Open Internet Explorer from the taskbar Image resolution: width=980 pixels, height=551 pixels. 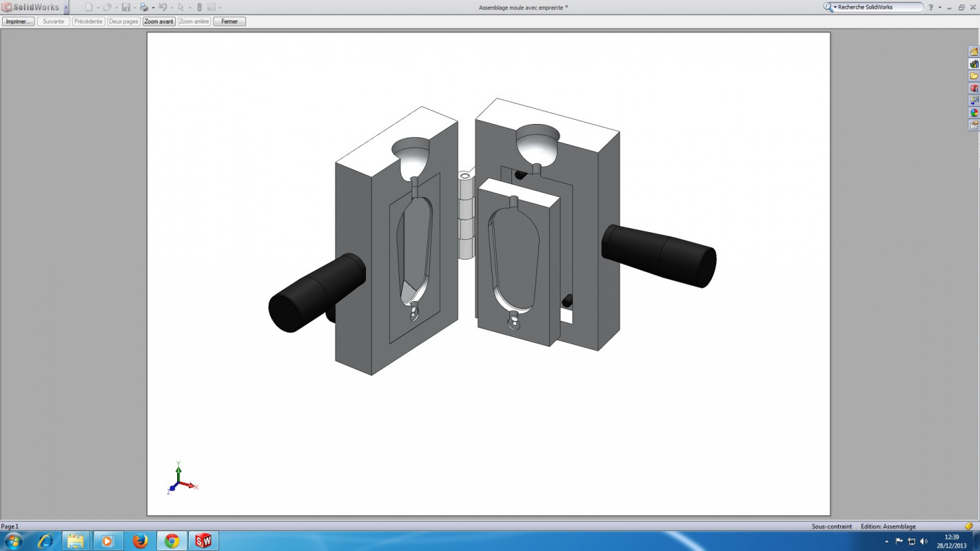45,541
